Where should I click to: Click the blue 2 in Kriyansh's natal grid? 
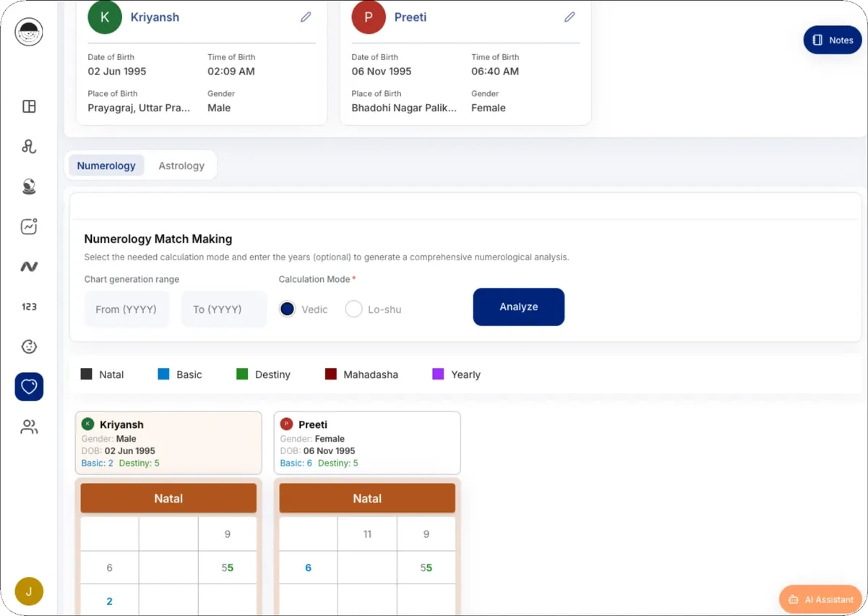click(x=110, y=602)
